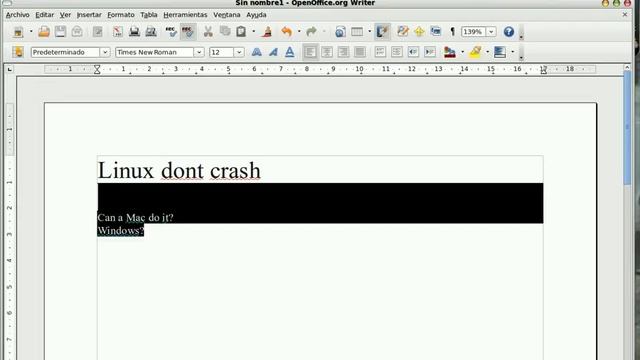The width and height of the screenshot is (640, 360).
Task: Click the Times New Roman font field
Action: (x=154, y=52)
